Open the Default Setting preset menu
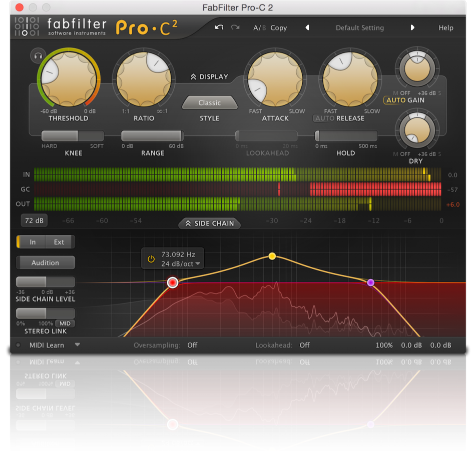The image size is (476, 454). [360, 28]
